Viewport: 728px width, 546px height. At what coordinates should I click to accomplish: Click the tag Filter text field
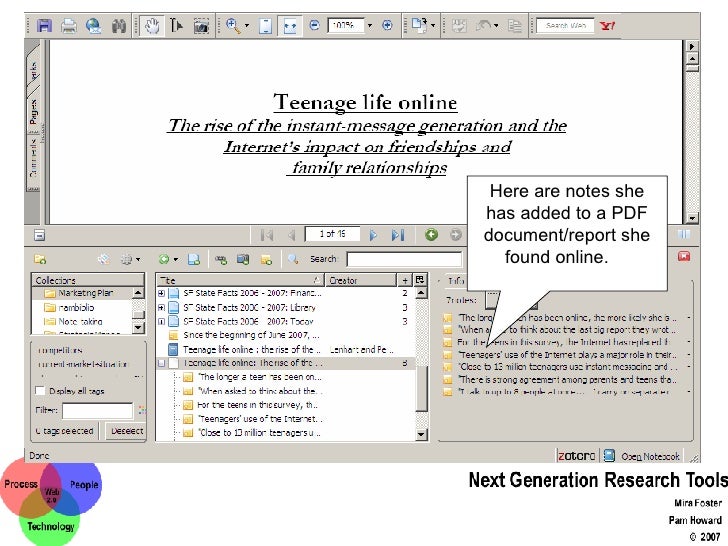click(x=97, y=410)
